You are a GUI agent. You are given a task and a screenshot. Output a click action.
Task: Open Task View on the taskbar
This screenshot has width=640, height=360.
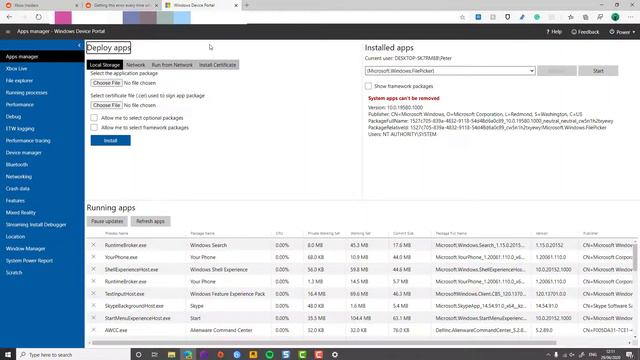coord(155,354)
